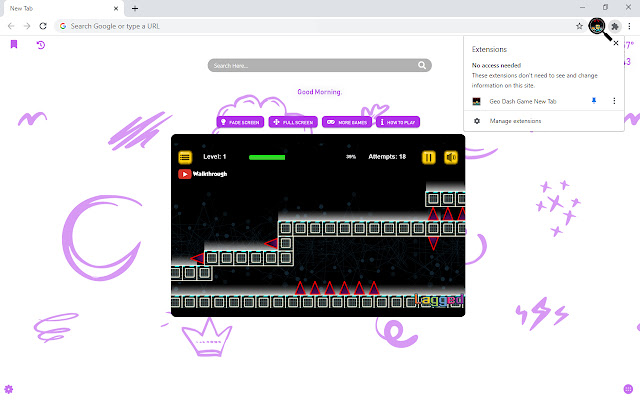Click the Geo Dash extension icon in toolbar
This screenshot has width=640, height=400.
[x=597, y=26]
